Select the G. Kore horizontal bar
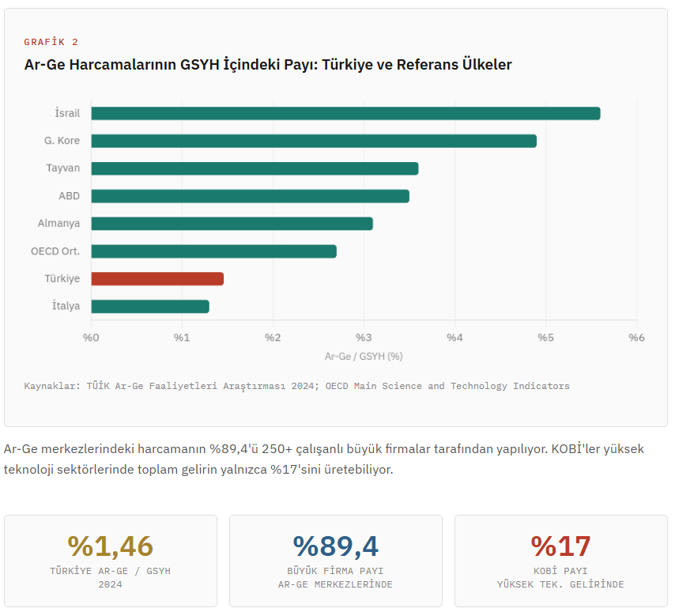 point(314,141)
